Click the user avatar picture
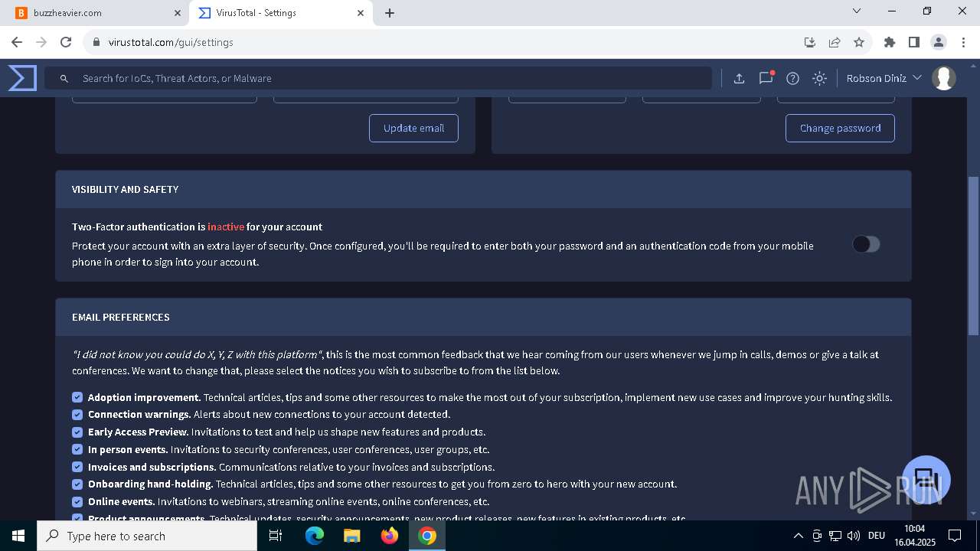Viewport: 980px width, 551px height. coord(944,78)
